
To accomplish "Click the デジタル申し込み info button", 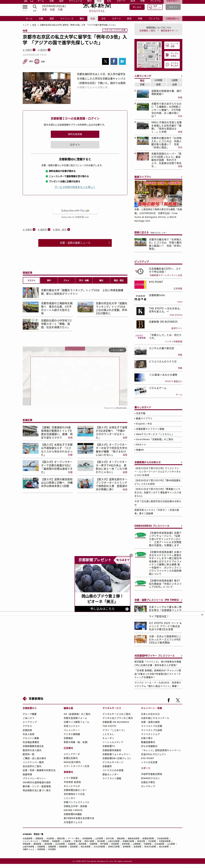I will (172, 64).
